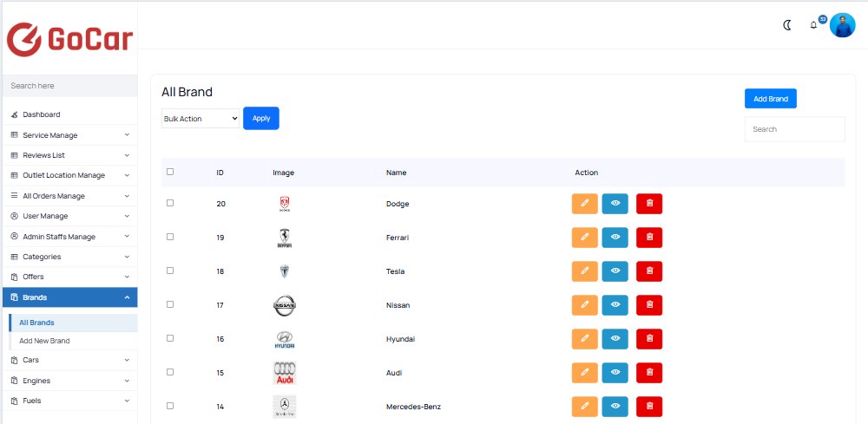
Task: Edit the Audi brand
Action: point(584,373)
